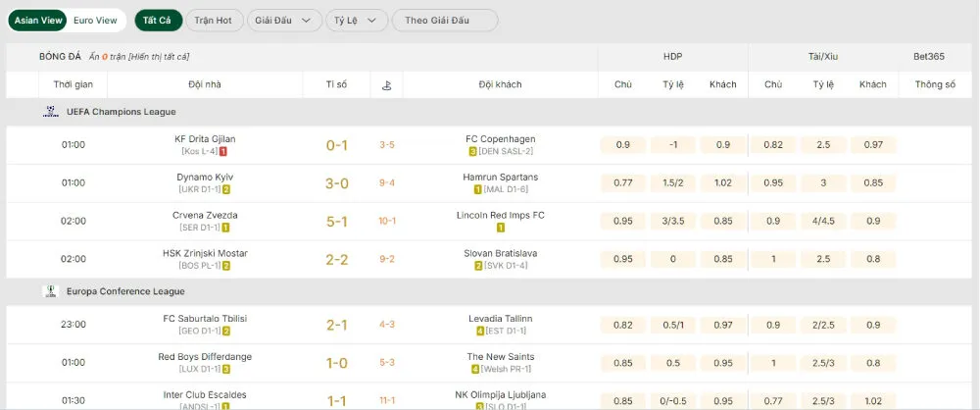Click Dynamo Kyiv's yellow card badge
The image size is (980, 410).
[225, 189]
